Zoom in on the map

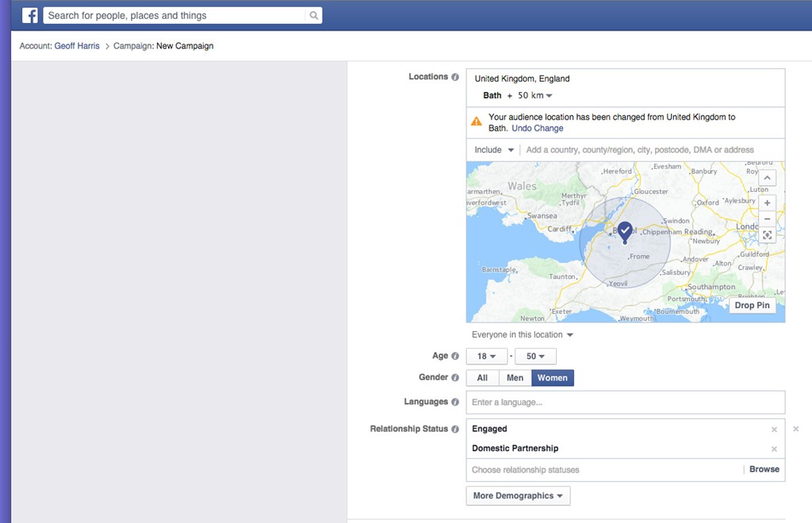tap(767, 203)
